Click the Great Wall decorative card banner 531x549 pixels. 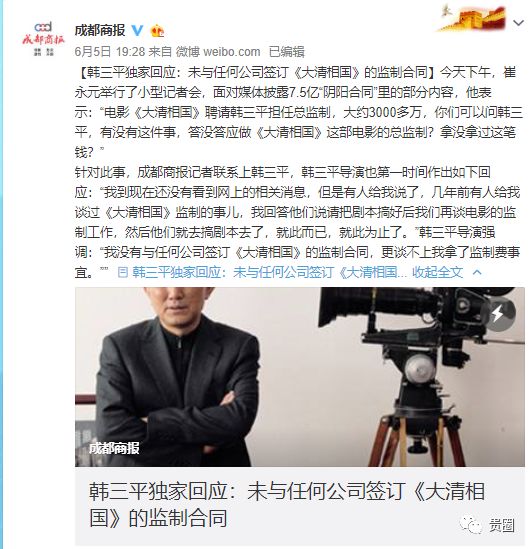tap(471, 18)
